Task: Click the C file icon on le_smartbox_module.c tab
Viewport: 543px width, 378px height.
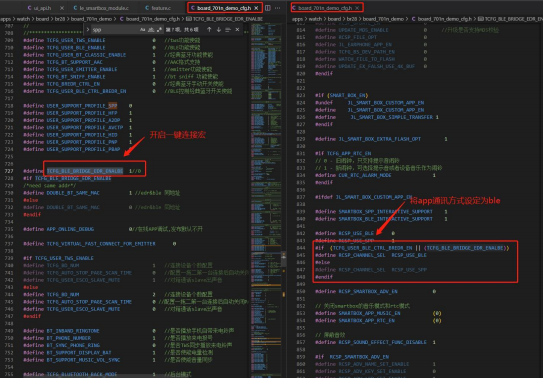Action: tap(75, 8)
